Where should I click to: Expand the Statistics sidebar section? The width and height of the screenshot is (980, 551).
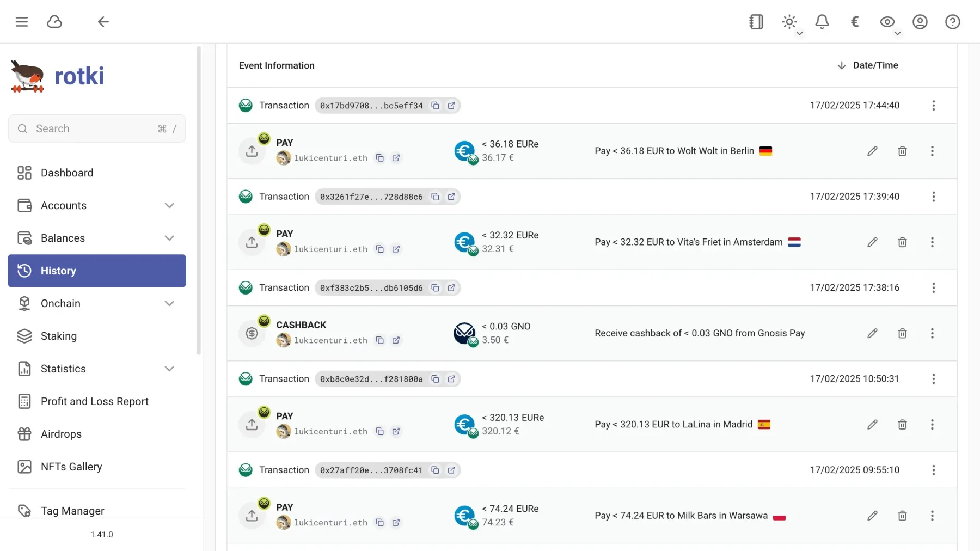coord(169,369)
